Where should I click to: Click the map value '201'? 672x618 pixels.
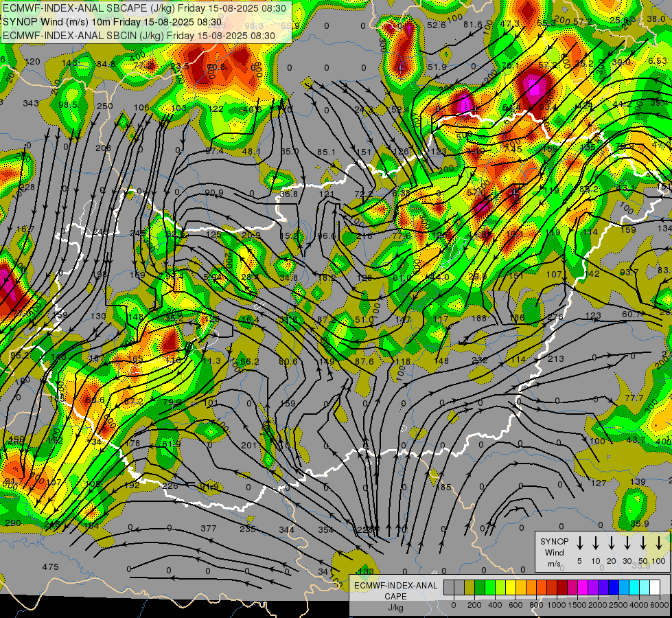pyautogui.click(x=249, y=446)
